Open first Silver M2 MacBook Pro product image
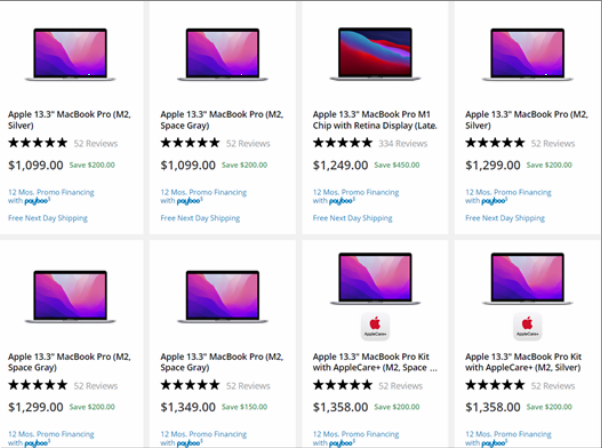Image resolution: width=602 pixels, height=448 pixels. click(x=70, y=53)
